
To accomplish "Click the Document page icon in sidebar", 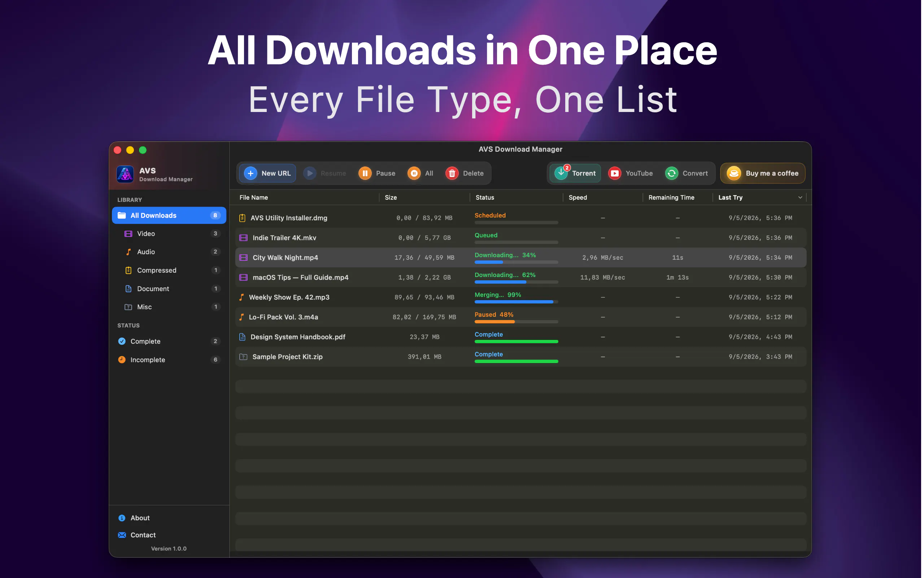I will (128, 289).
